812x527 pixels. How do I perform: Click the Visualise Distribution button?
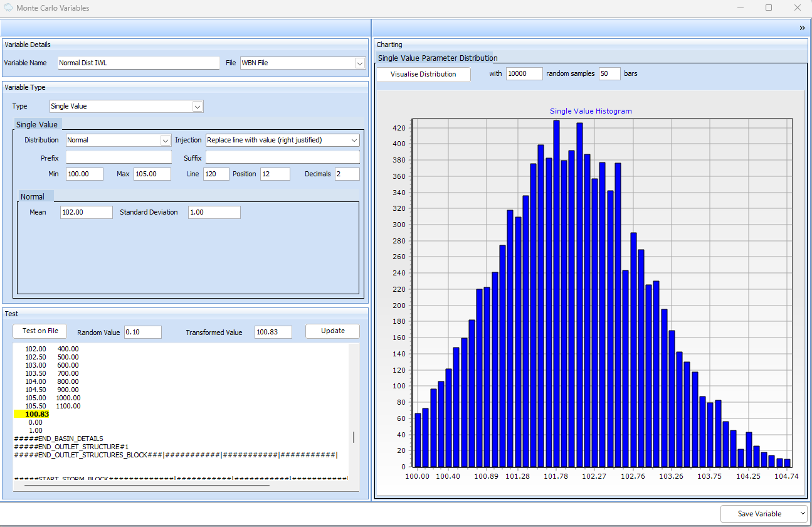423,74
